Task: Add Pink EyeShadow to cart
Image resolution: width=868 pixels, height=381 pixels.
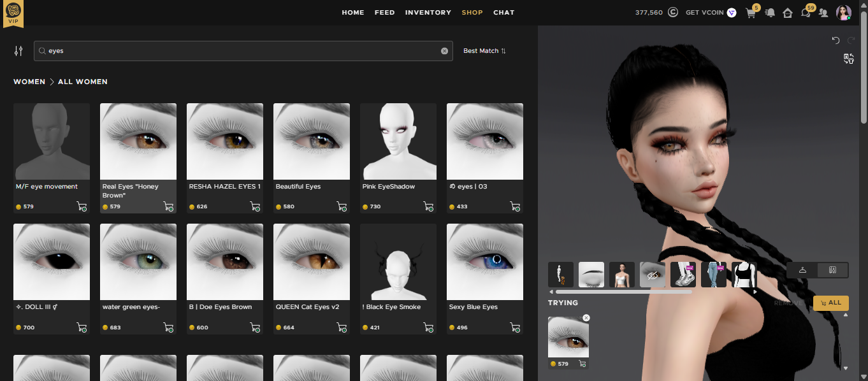Action: pyautogui.click(x=428, y=206)
